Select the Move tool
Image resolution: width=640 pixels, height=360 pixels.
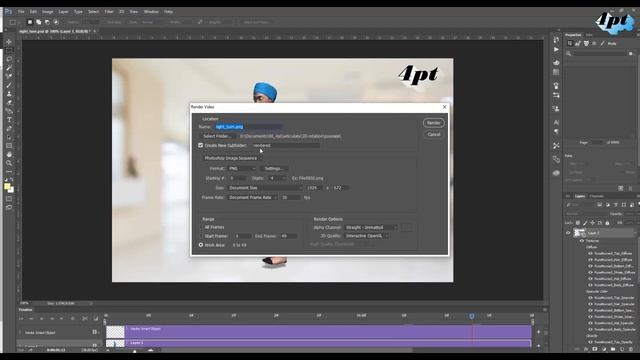pyautogui.click(x=9, y=42)
